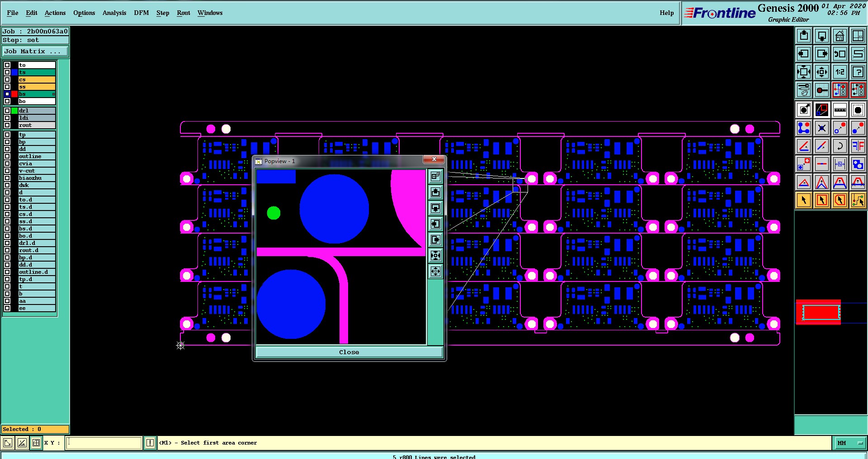This screenshot has width=868, height=459.
Task: Click the polygon area select tool
Action: coord(840,200)
